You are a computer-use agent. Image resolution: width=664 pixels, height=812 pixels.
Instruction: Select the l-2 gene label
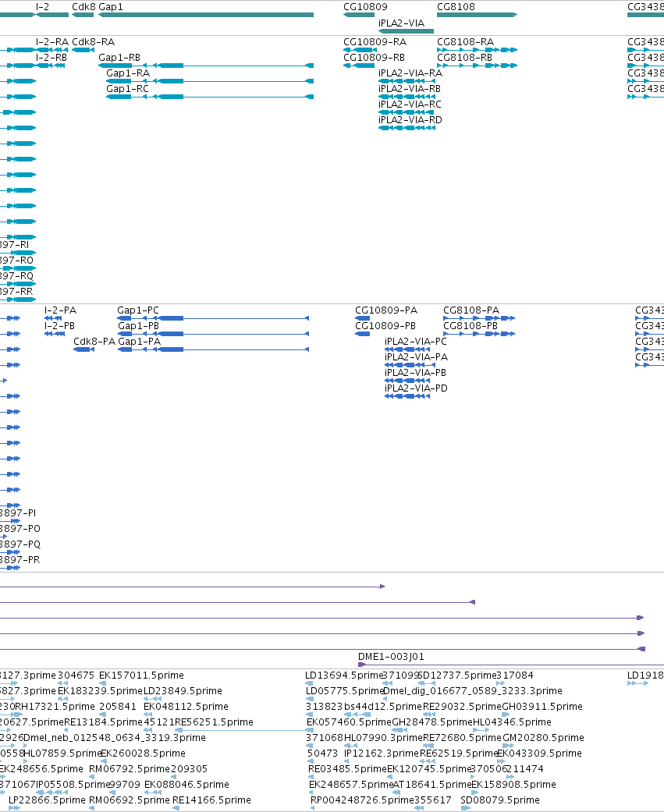click(x=42, y=7)
